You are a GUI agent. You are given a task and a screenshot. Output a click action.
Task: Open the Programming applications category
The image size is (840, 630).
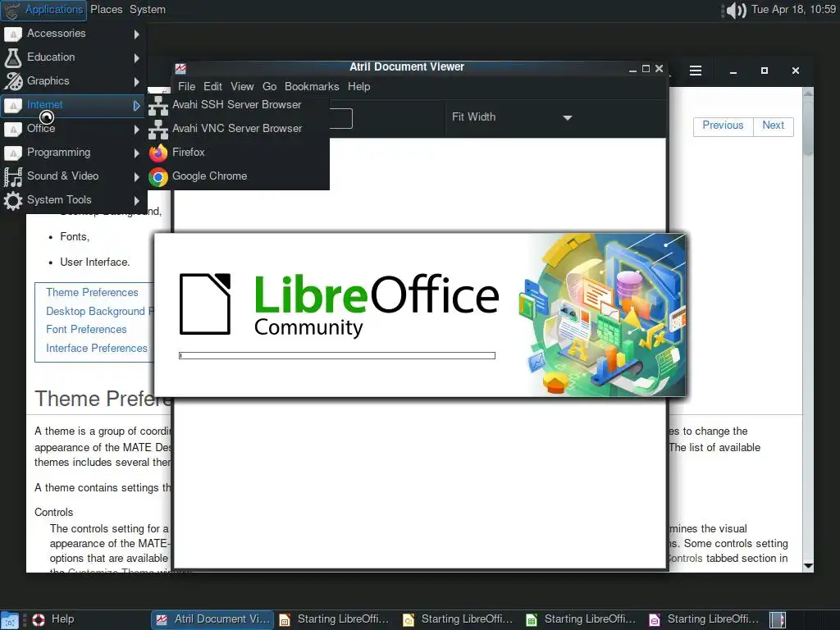73,152
